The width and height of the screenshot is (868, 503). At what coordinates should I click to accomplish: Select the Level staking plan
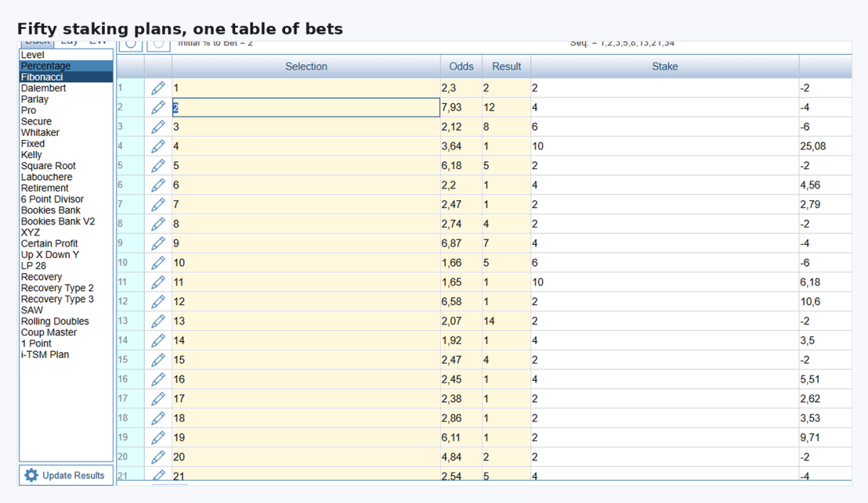coord(66,55)
